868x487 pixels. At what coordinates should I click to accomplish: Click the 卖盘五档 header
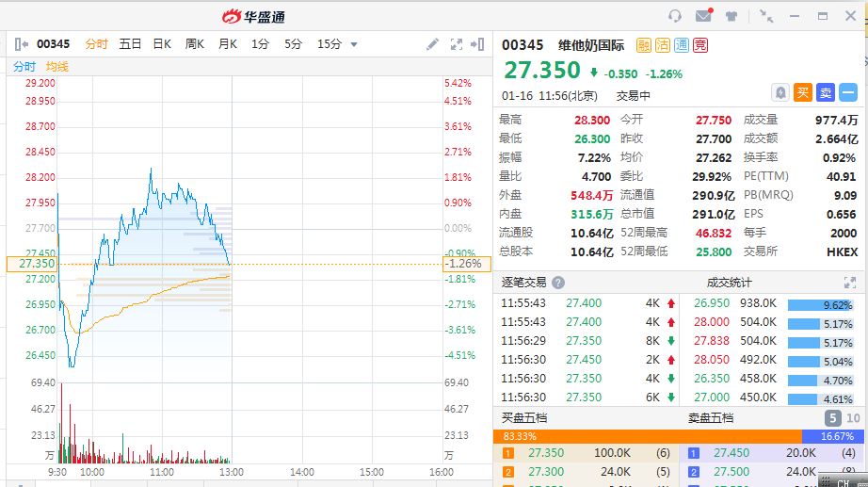(711, 417)
